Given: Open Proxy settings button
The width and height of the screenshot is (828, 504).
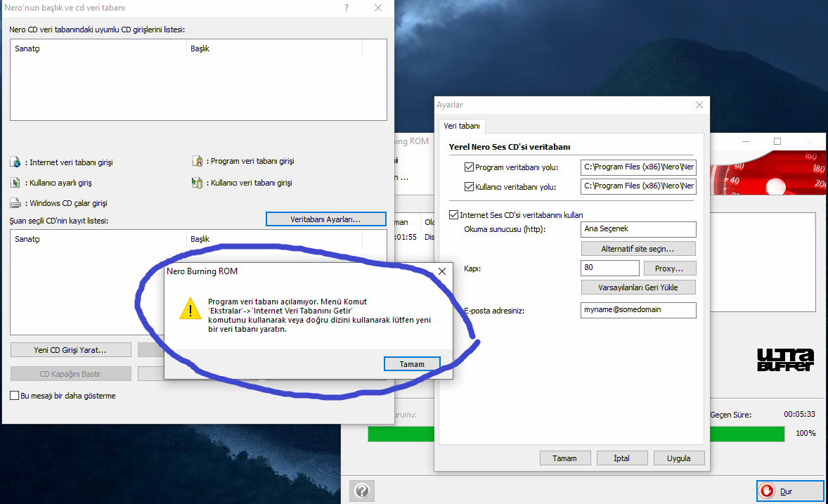Looking at the screenshot, I should click(670, 269).
